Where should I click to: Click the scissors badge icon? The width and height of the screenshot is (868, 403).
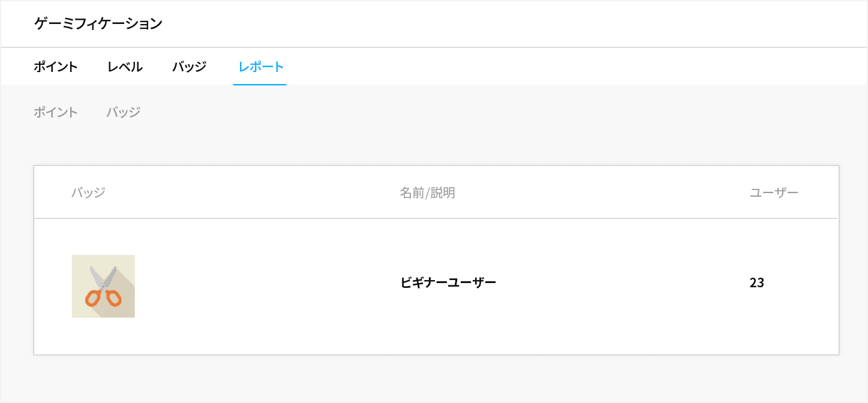(103, 286)
